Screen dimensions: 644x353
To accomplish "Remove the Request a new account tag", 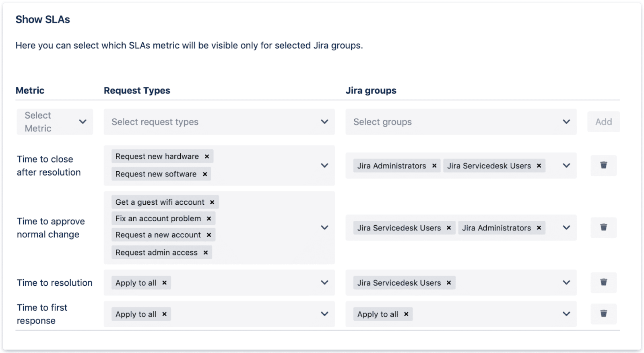I will 209,235.
